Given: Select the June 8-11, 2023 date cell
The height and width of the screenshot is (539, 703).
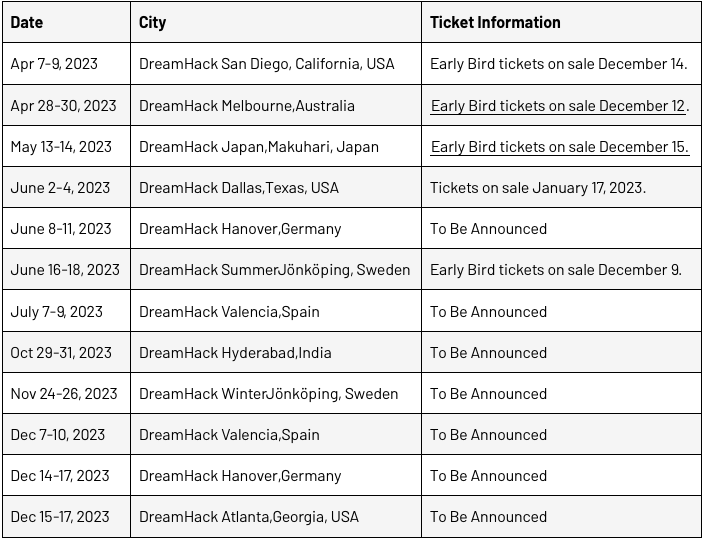Looking at the screenshot, I should pyautogui.click(x=66, y=229).
